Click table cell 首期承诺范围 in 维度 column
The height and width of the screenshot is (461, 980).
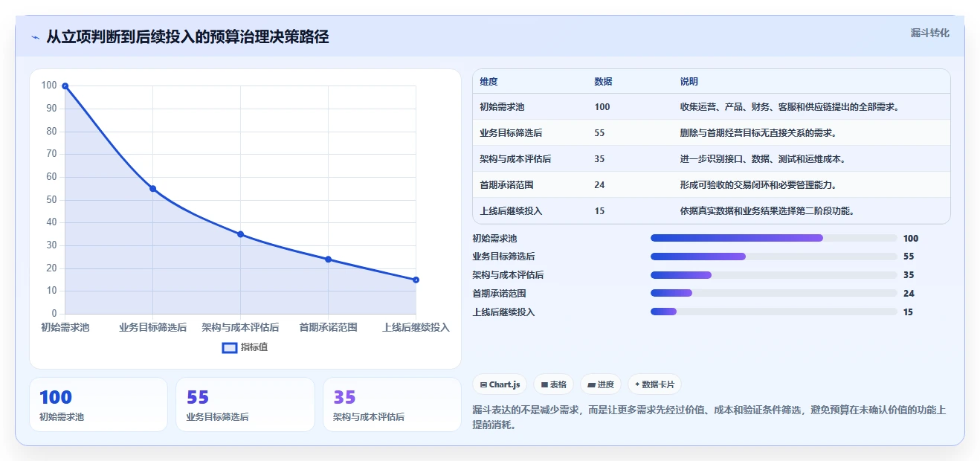[x=507, y=185]
